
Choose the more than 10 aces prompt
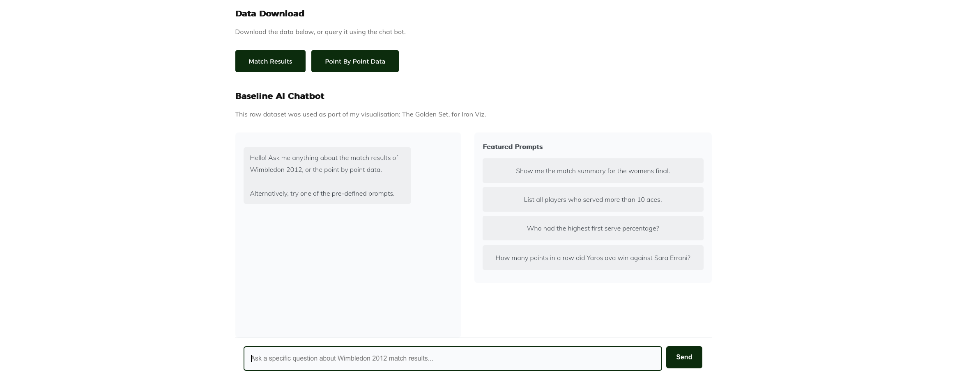click(593, 199)
